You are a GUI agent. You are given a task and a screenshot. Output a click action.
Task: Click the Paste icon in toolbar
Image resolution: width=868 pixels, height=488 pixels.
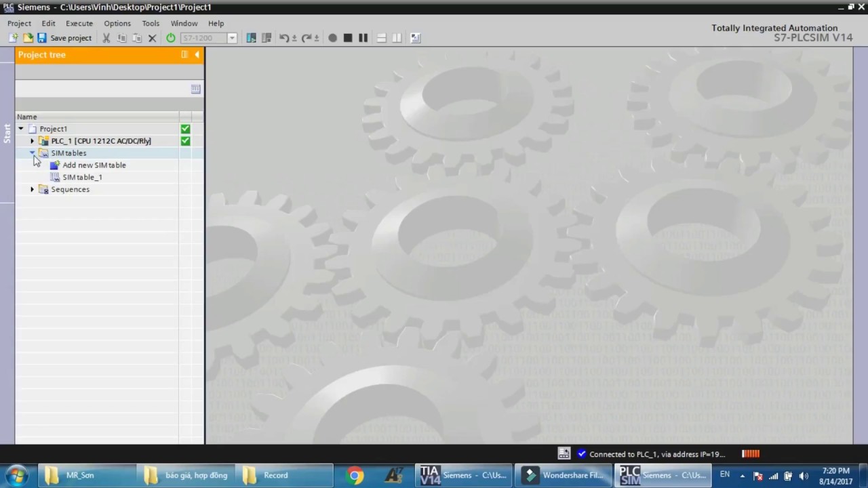(x=137, y=38)
